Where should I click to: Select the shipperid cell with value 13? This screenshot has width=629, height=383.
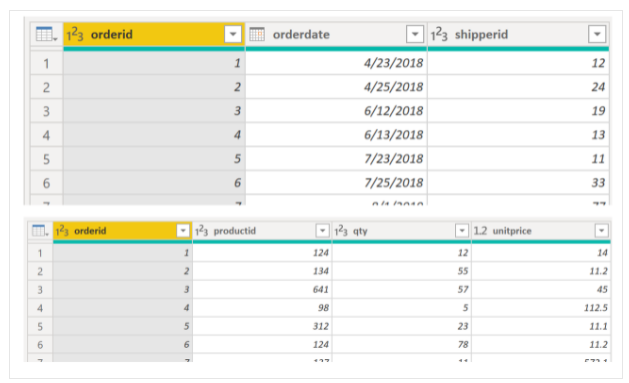[x=518, y=135]
